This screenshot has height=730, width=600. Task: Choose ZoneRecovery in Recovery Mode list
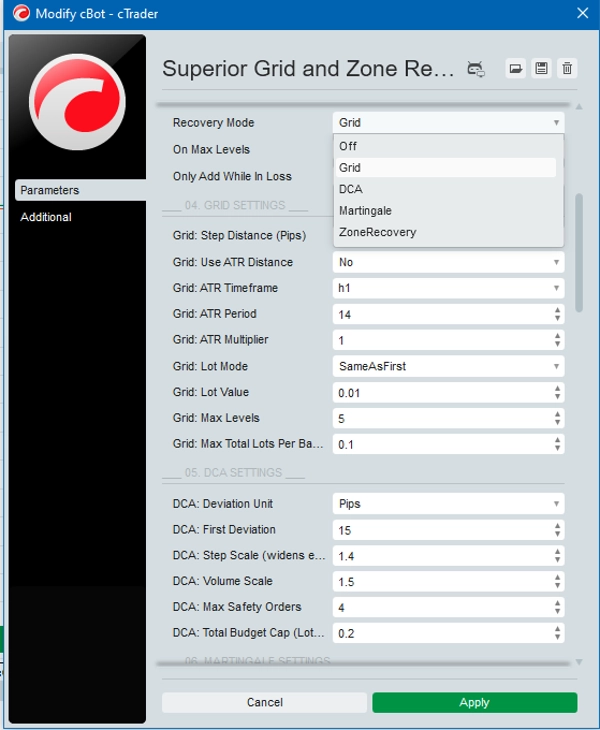click(x=446, y=232)
